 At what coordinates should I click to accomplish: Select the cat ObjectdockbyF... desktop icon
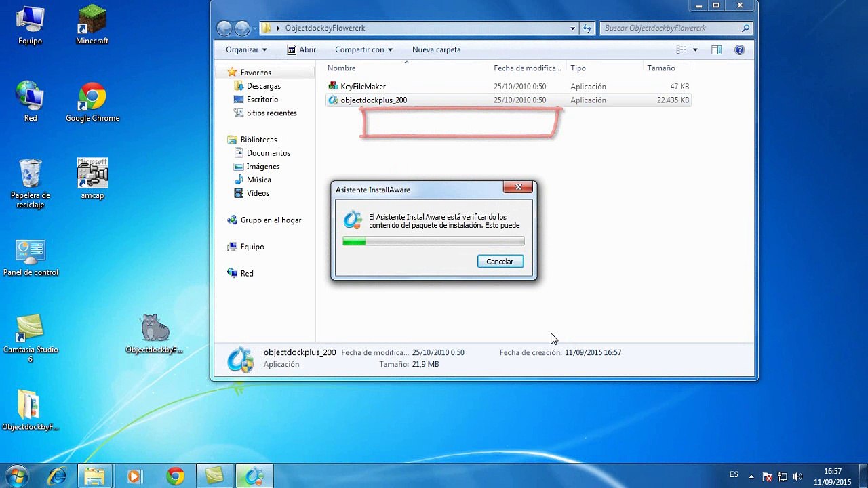pyautogui.click(x=155, y=333)
